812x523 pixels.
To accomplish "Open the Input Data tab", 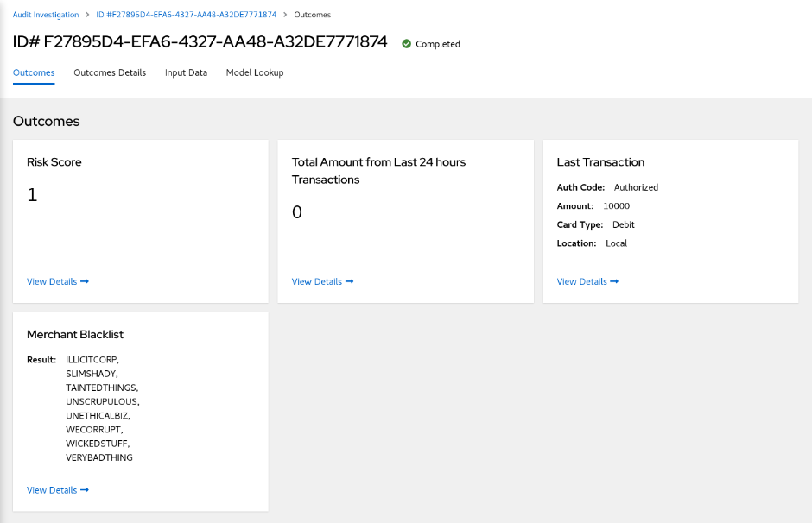I will coord(186,72).
